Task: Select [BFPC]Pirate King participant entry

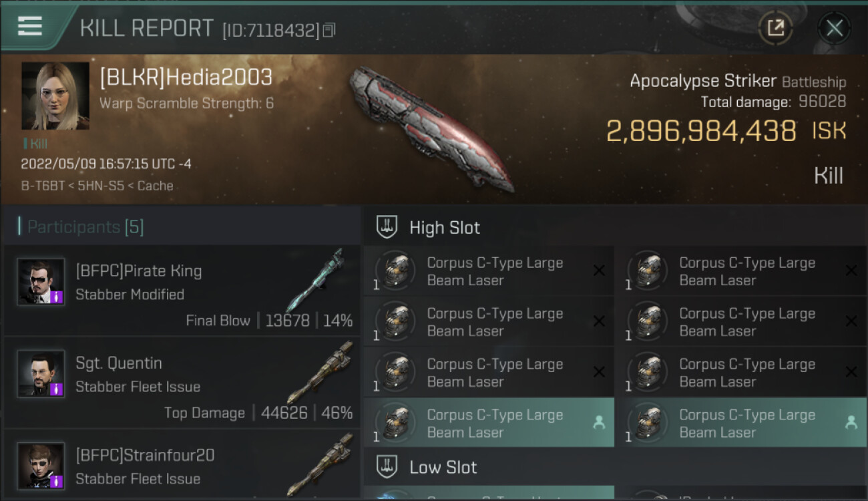Action: pyautogui.click(x=182, y=290)
